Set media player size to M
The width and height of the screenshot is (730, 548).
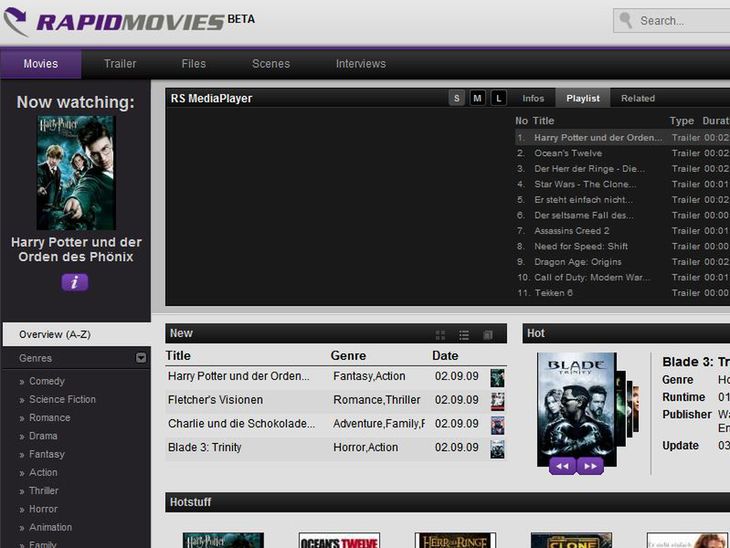point(477,98)
